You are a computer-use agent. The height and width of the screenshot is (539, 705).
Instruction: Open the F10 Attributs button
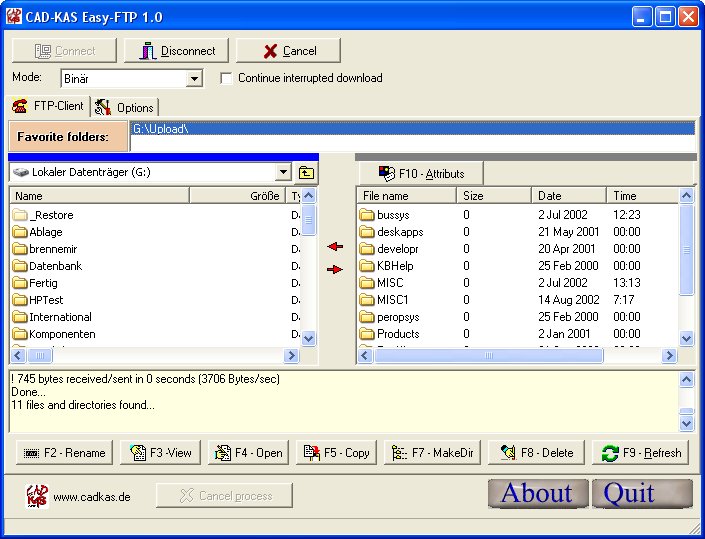[x=420, y=173]
